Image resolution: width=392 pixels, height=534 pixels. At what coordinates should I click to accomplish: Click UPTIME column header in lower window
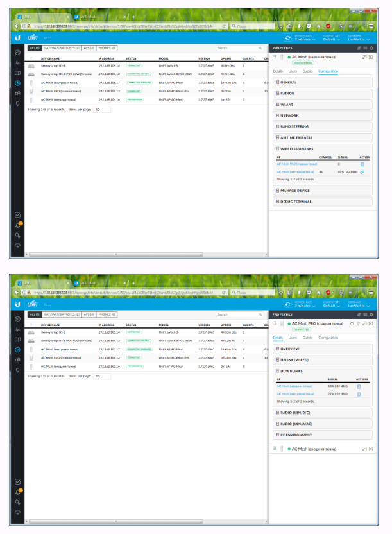226,325
